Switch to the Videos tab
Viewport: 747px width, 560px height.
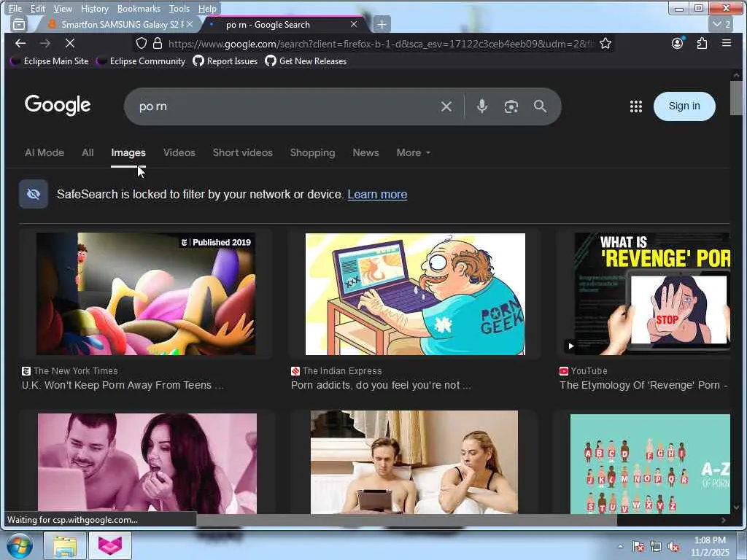179,153
